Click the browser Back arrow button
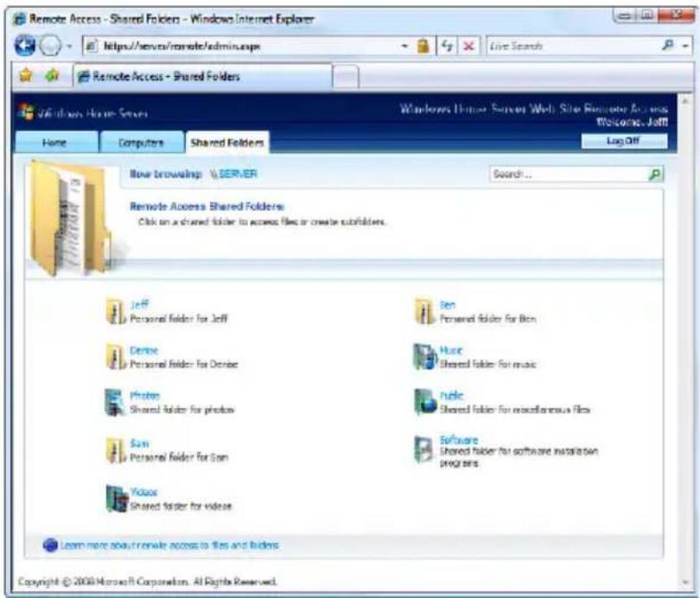700x598 pixels. pos(24,46)
